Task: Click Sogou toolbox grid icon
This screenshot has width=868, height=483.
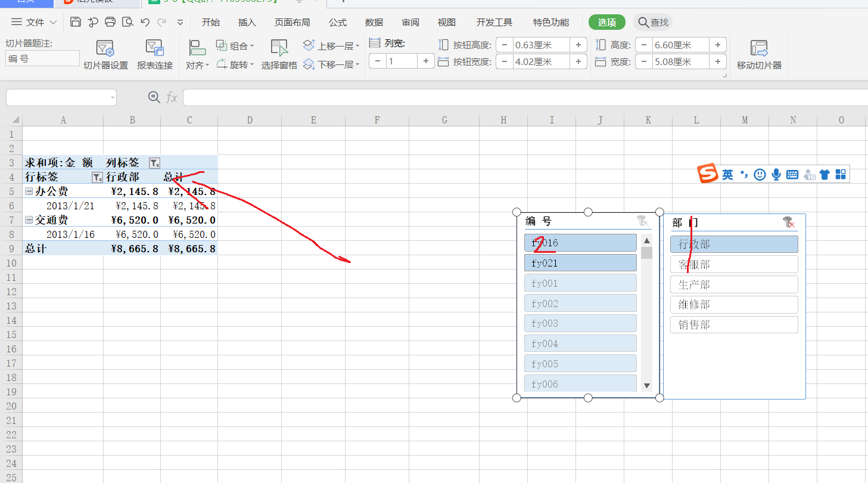Action: tap(841, 174)
